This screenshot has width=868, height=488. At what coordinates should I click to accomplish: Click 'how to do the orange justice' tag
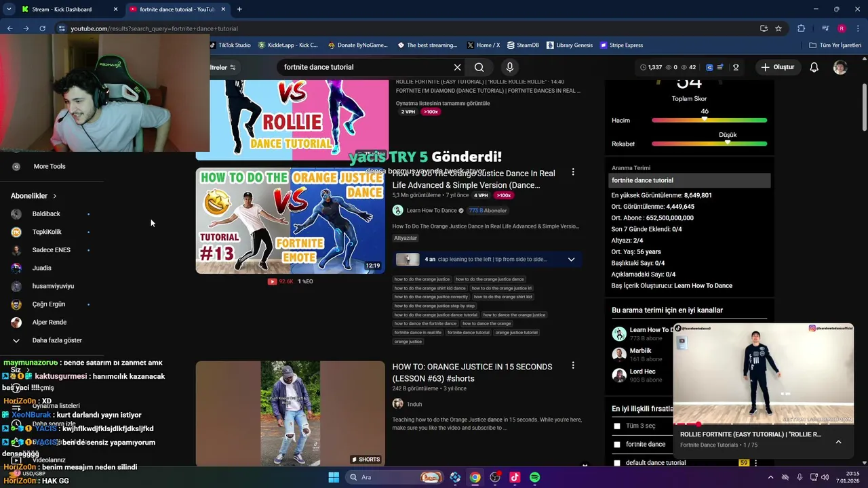pos(422,279)
